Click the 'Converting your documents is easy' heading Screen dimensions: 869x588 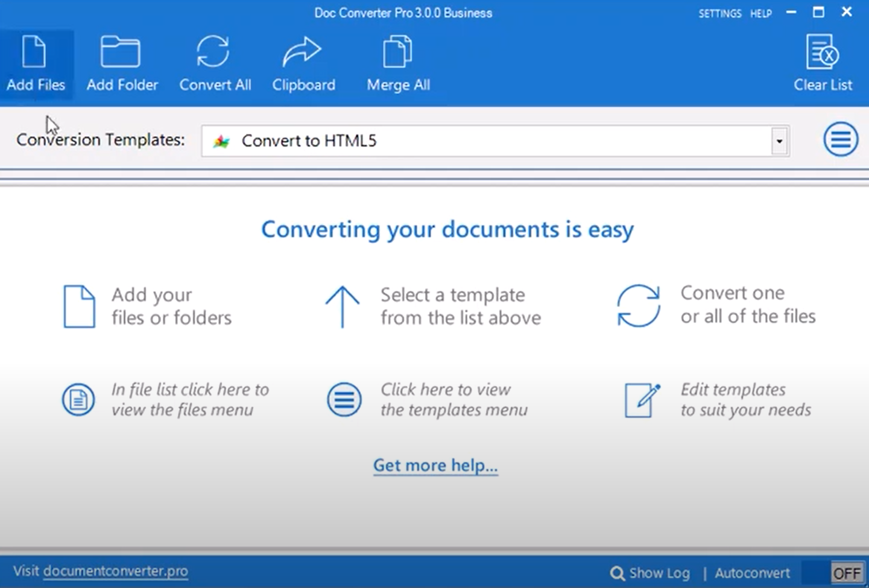447,229
